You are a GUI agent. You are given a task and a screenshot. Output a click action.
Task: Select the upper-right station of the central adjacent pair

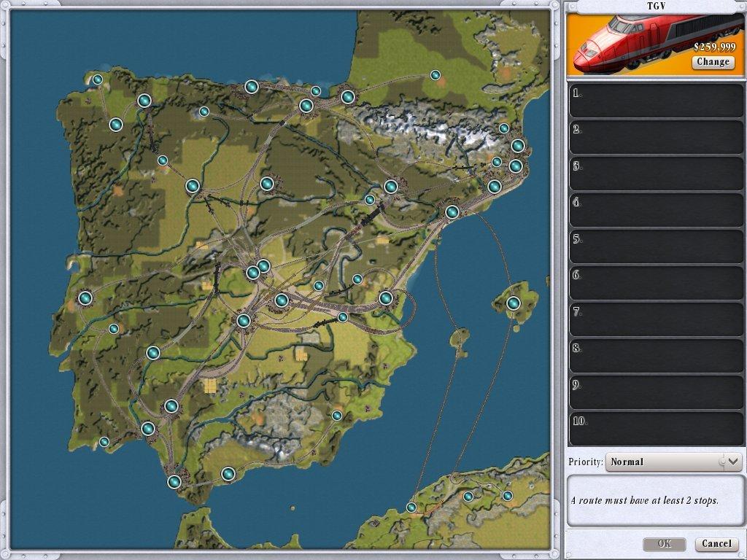click(x=263, y=265)
